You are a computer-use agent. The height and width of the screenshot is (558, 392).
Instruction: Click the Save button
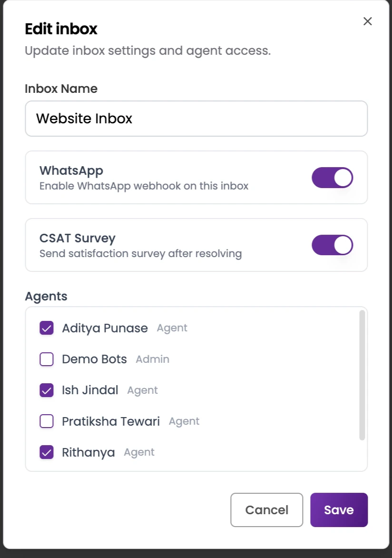click(339, 509)
